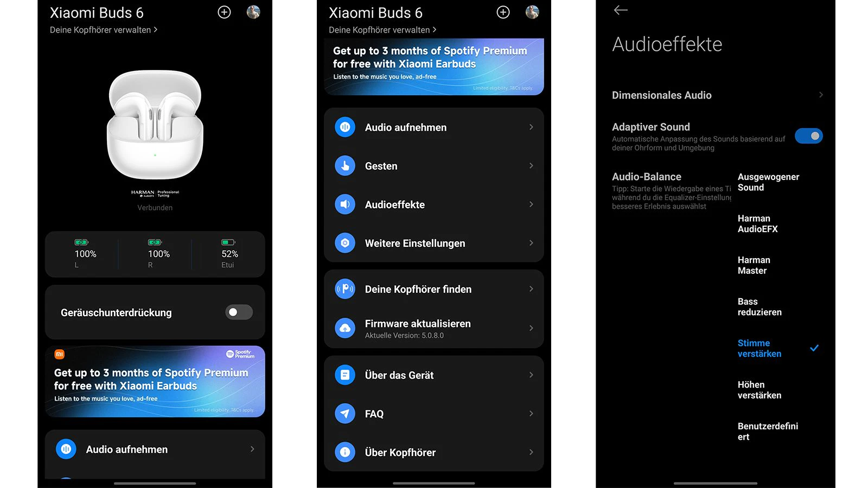Select the Bass reduzieren preset

click(x=759, y=307)
